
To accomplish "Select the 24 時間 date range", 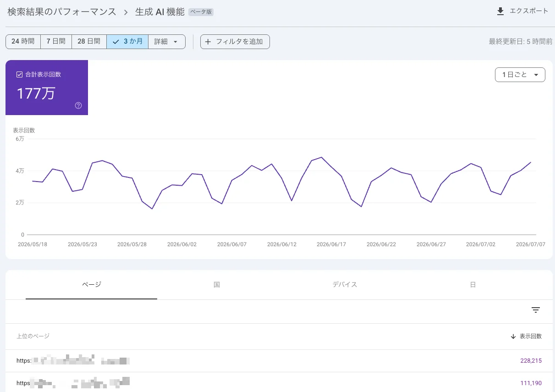I will pyautogui.click(x=23, y=41).
